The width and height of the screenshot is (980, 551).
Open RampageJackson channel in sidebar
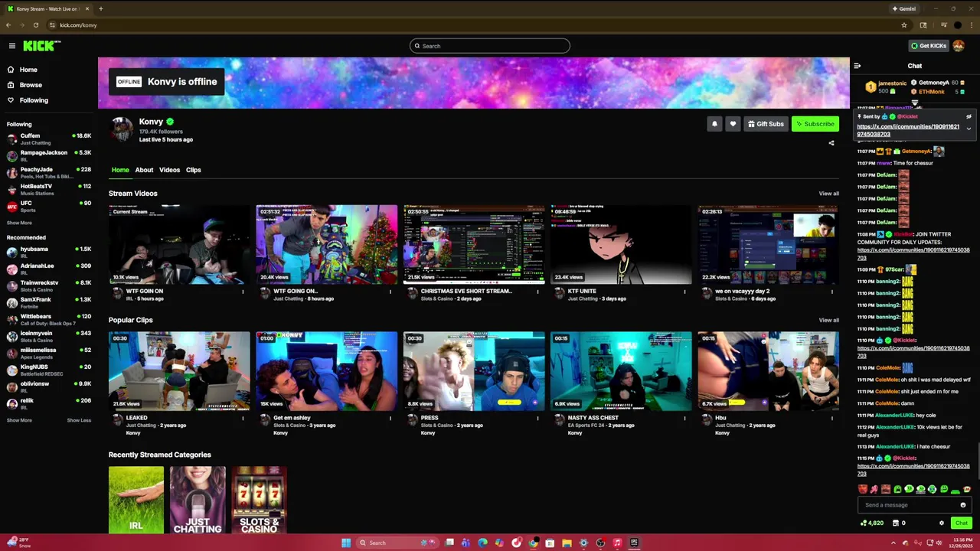point(48,156)
